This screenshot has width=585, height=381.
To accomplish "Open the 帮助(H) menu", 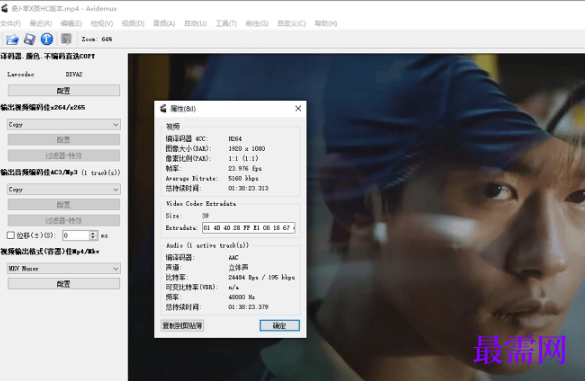I will [x=326, y=24].
